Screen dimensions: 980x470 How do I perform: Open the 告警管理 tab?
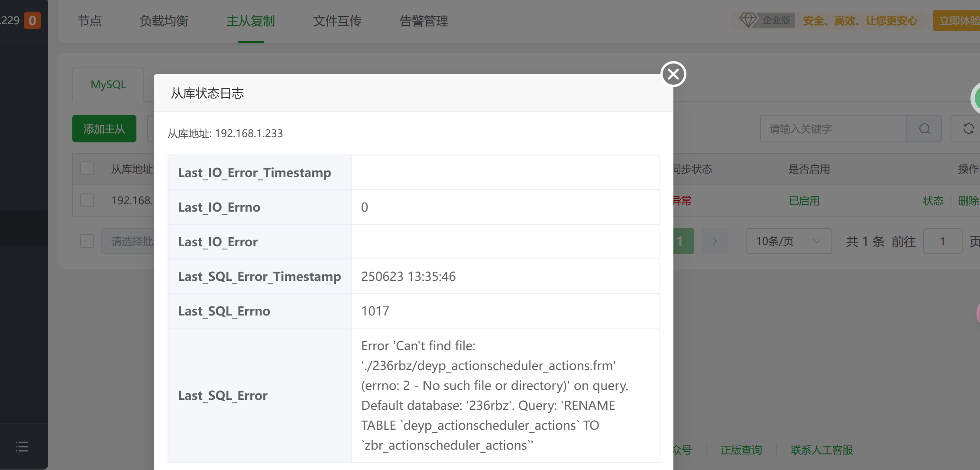tap(424, 21)
